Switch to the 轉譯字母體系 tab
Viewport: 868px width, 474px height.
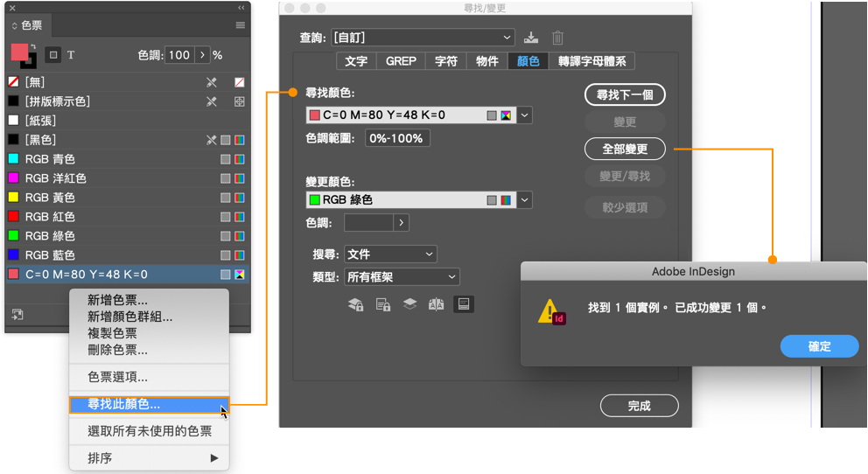coord(591,61)
